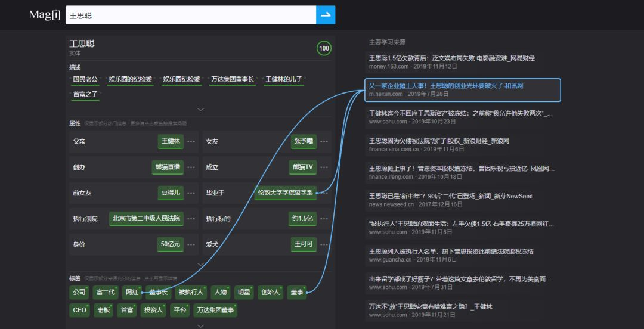This screenshot has width=644, height=329.
Task: Select the 首富之子 description tag
Action: (x=85, y=94)
